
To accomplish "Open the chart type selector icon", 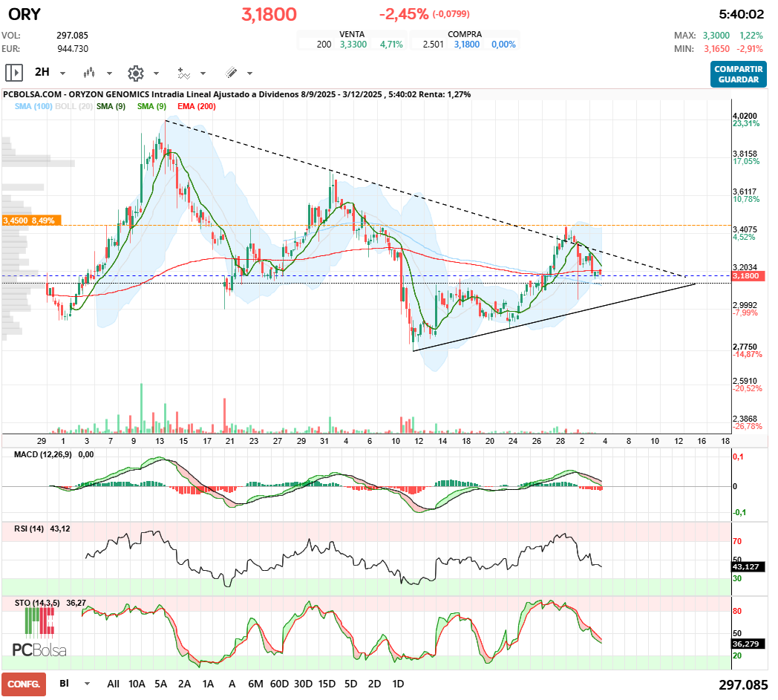I will coord(88,73).
